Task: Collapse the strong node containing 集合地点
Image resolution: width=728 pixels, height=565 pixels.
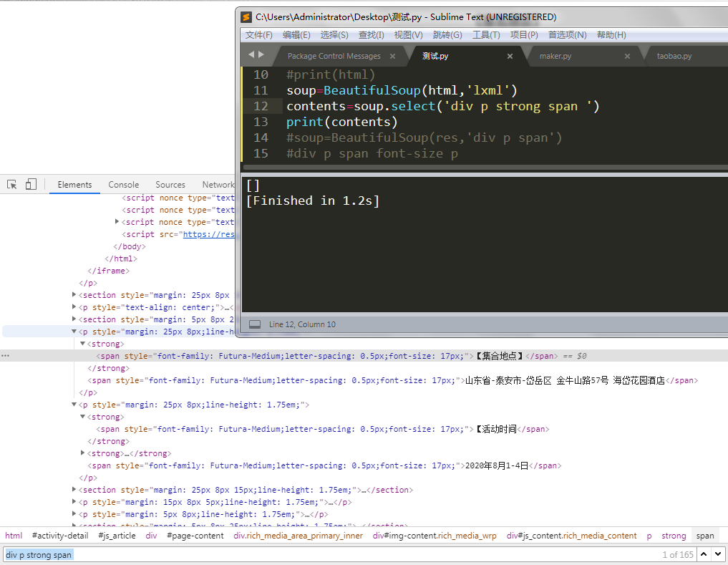Action: 82,343
